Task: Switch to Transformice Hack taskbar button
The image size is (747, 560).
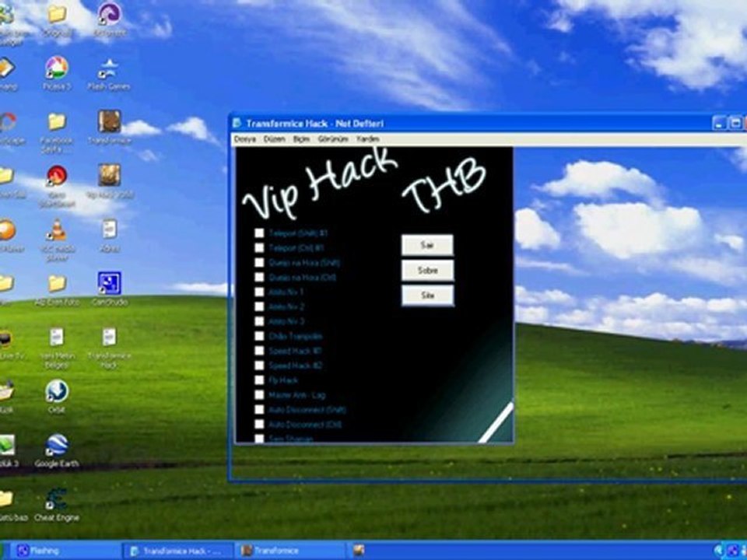Action: click(x=177, y=551)
